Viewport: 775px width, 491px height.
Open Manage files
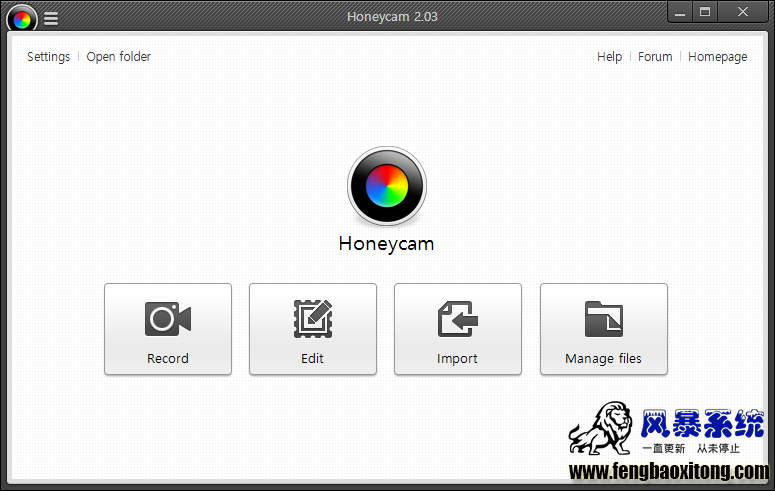(603, 329)
